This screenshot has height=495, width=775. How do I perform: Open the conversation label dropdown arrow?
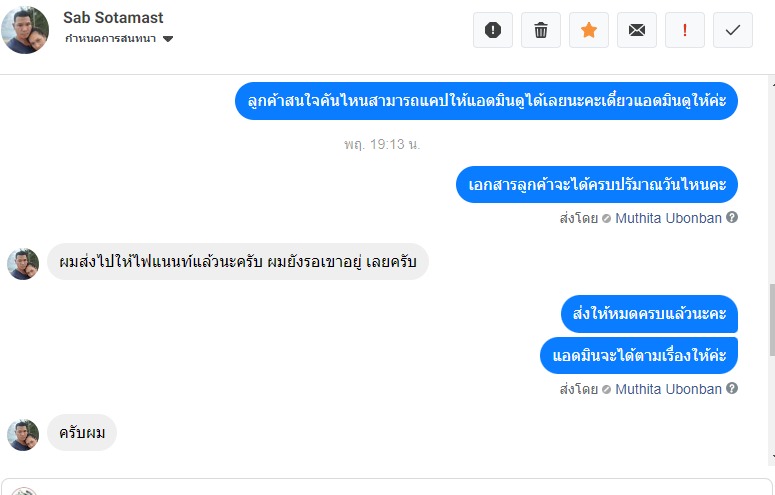click(168, 39)
